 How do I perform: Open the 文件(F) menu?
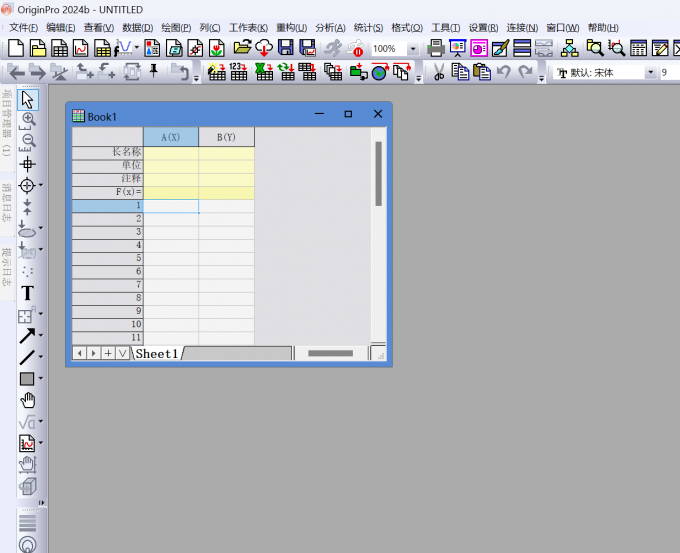(x=23, y=28)
